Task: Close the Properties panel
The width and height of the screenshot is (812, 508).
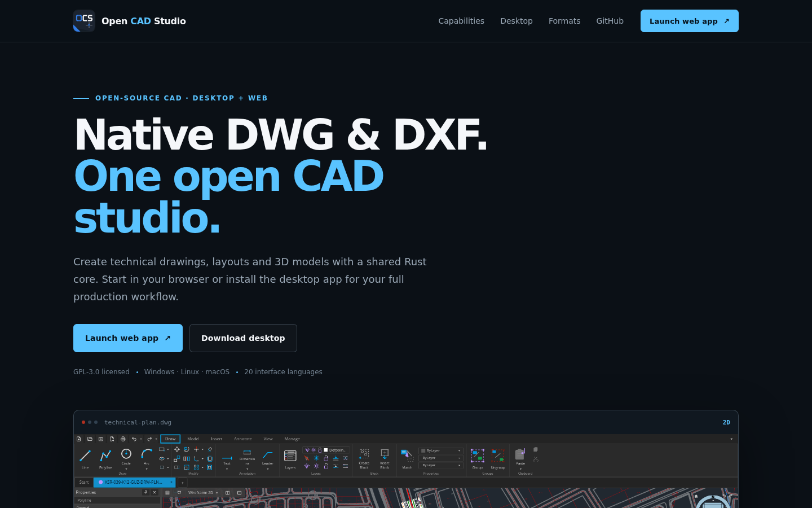Action: [x=155, y=492]
